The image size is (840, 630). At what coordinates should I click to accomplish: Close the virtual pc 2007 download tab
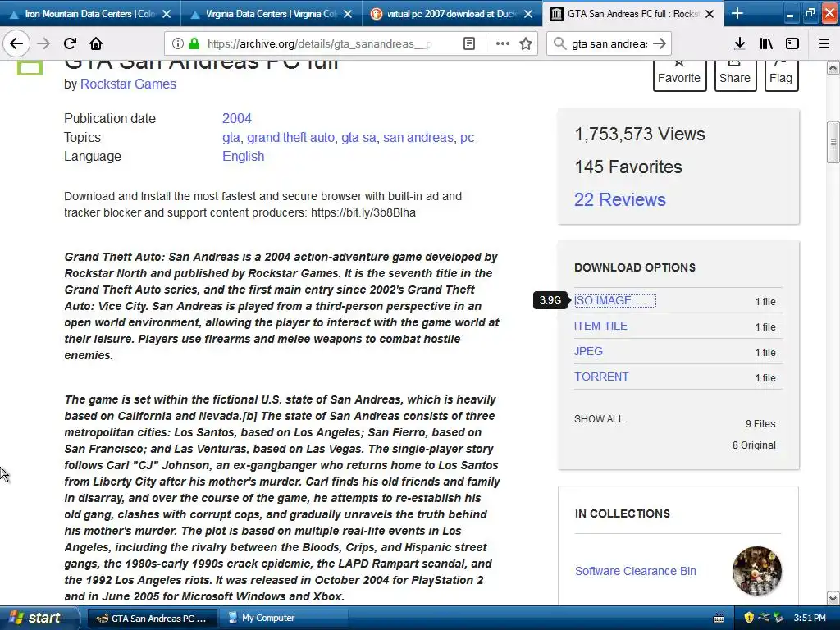pos(528,14)
